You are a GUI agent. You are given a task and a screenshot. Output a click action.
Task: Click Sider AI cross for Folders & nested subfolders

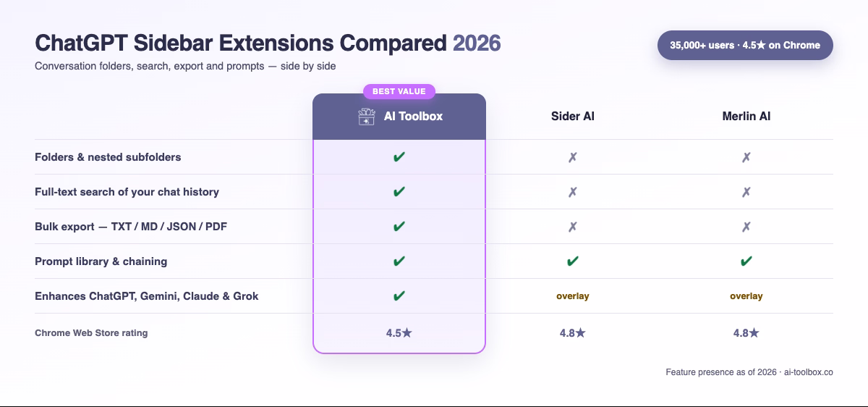pos(573,157)
